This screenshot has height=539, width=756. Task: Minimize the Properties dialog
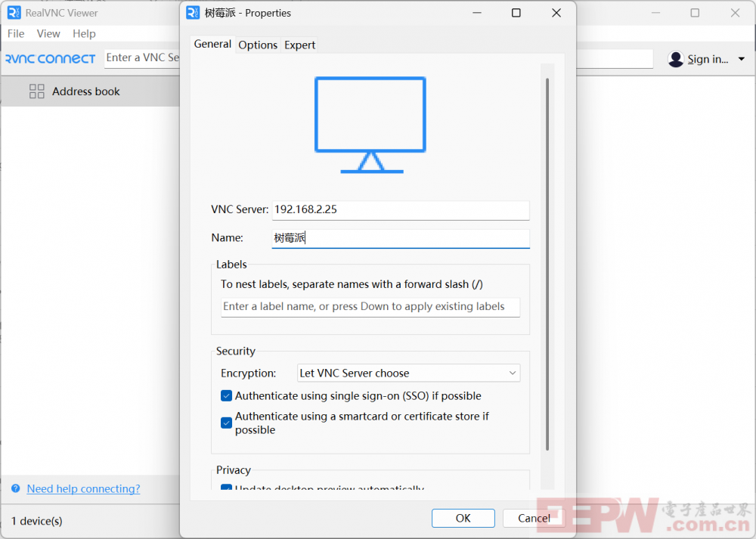tap(477, 13)
